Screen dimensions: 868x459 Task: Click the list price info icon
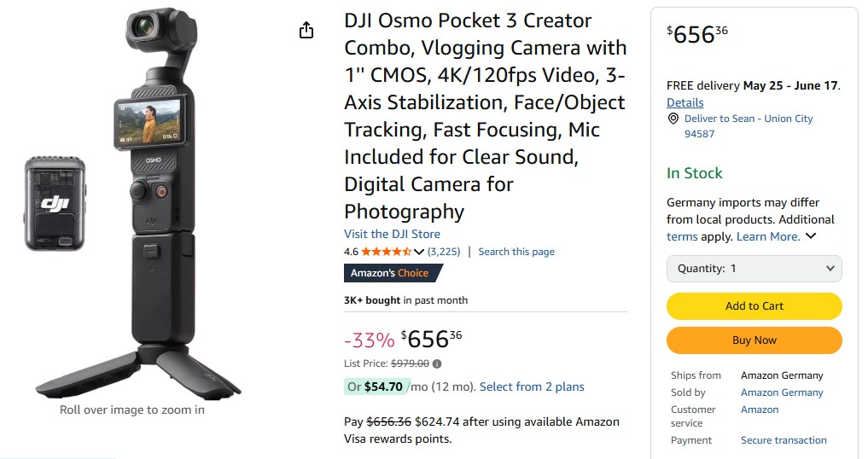[437, 363]
